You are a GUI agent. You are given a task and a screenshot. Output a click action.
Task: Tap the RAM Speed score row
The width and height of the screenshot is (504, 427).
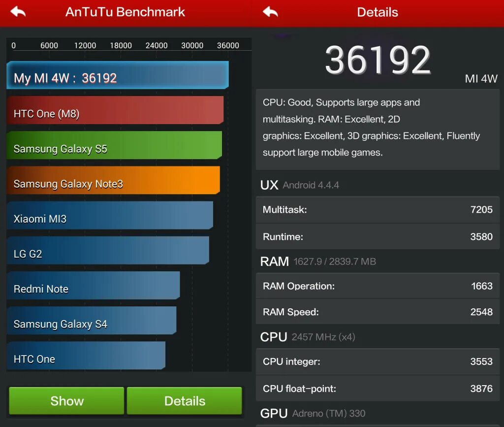coord(378,312)
